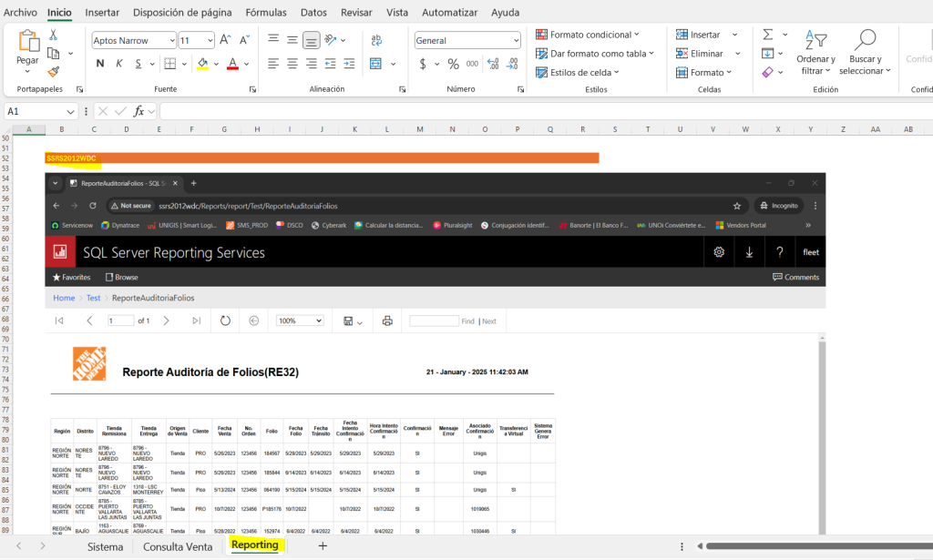Align text left icon
The image size is (933, 560).
(273, 64)
